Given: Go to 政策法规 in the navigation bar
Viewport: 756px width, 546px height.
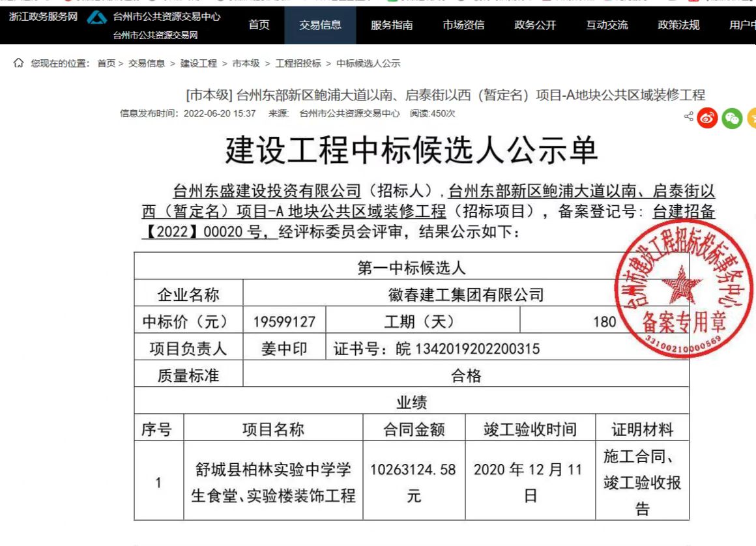Looking at the screenshot, I should tap(678, 25).
